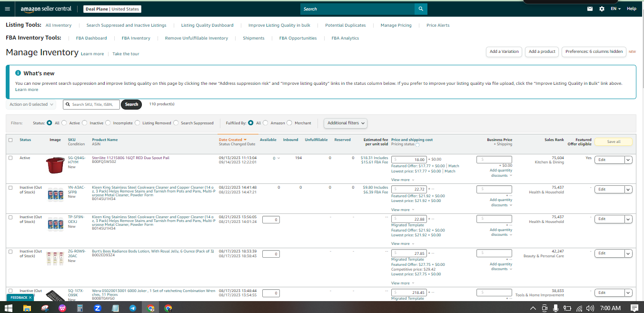Select Fulfilled By Merchant radio

[x=289, y=123]
